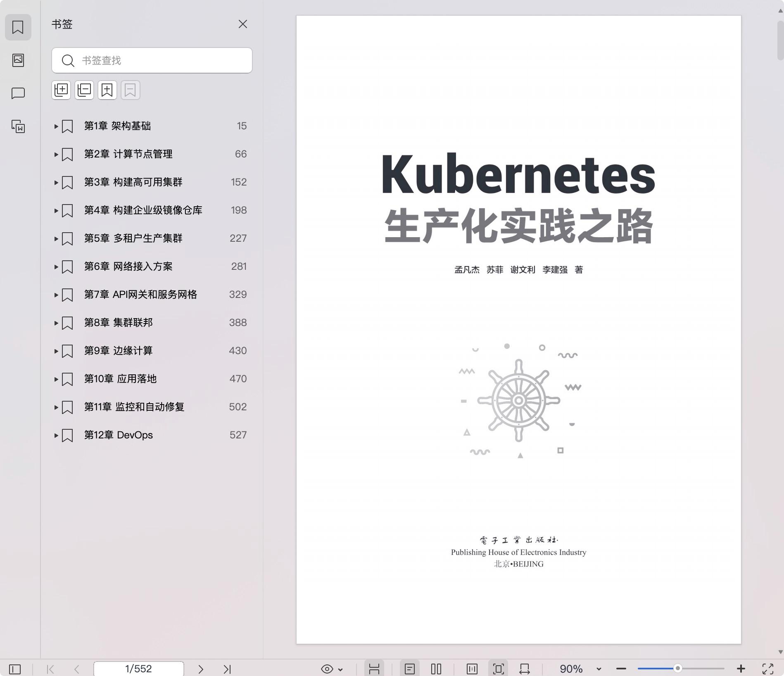
Task: Close the bookmarks panel
Action: pos(243,24)
